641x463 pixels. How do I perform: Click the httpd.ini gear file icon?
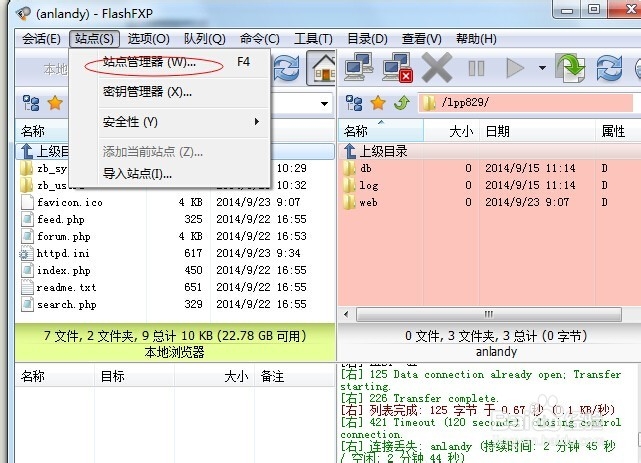[26, 253]
